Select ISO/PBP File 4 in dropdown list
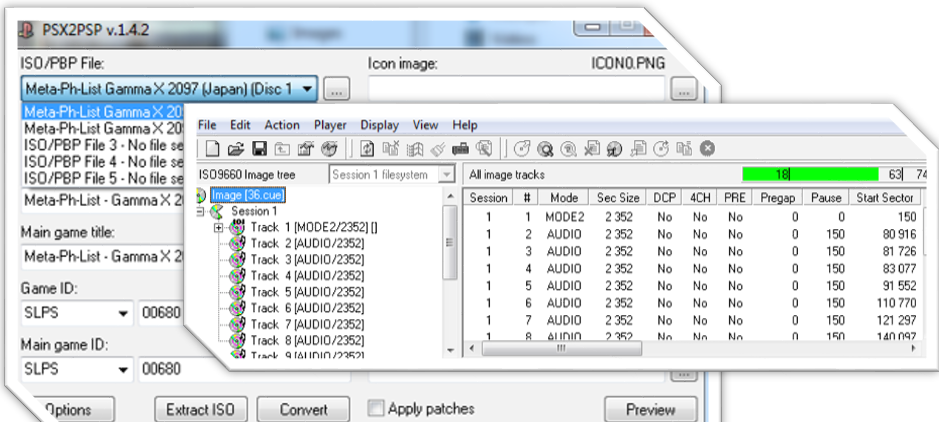This screenshot has height=422, width=939. 104,162
